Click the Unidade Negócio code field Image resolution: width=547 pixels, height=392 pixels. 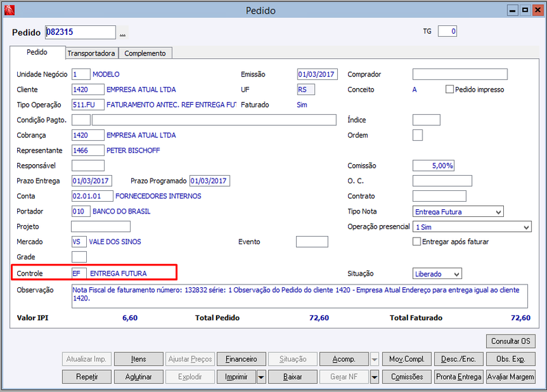tap(81, 75)
